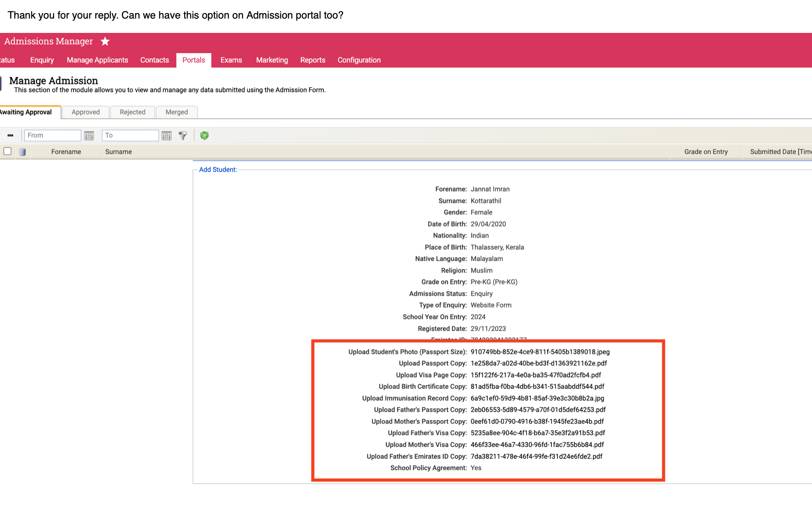Switch to the Rejected tab
812x513 pixels.
tap(132, 112)
